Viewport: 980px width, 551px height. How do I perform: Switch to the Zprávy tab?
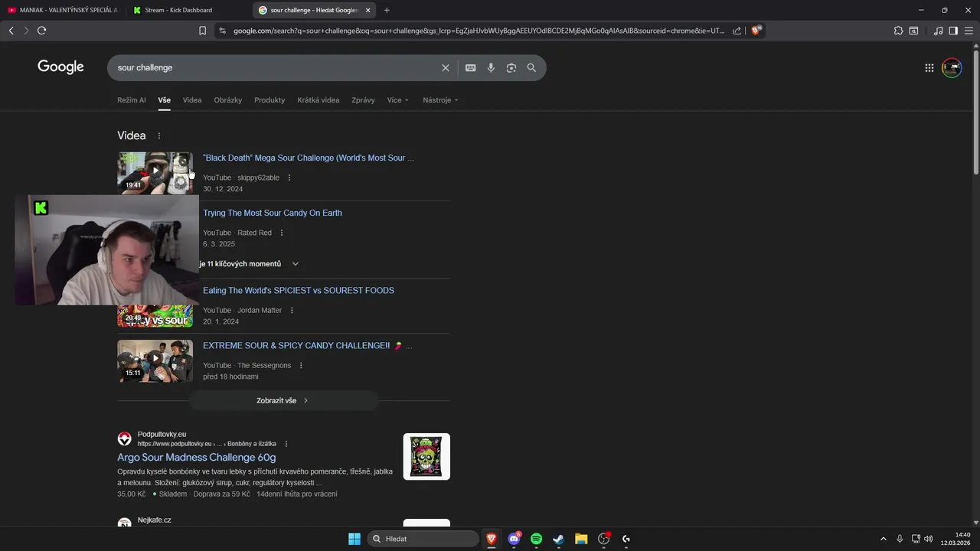click(363, 100)
